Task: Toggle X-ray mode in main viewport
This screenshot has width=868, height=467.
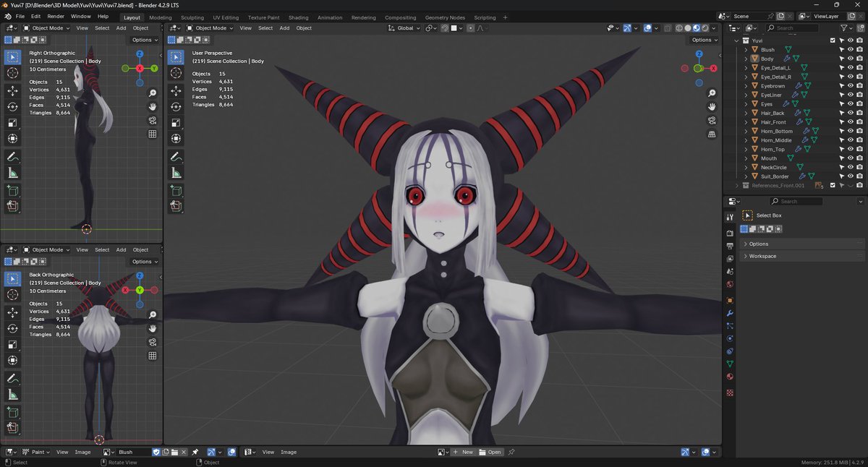Action: tap(666, 28)
